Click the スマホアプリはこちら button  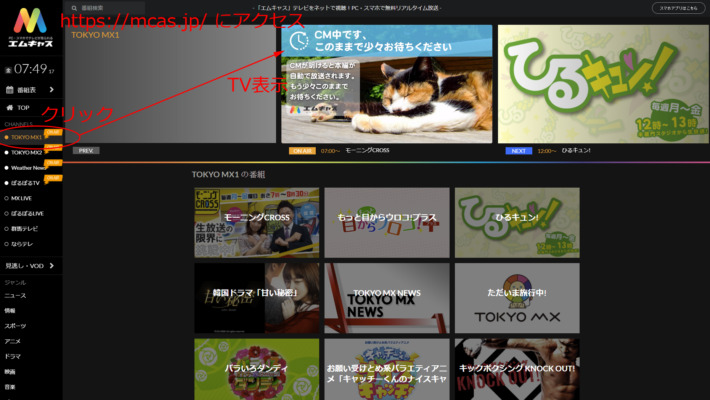680,7
